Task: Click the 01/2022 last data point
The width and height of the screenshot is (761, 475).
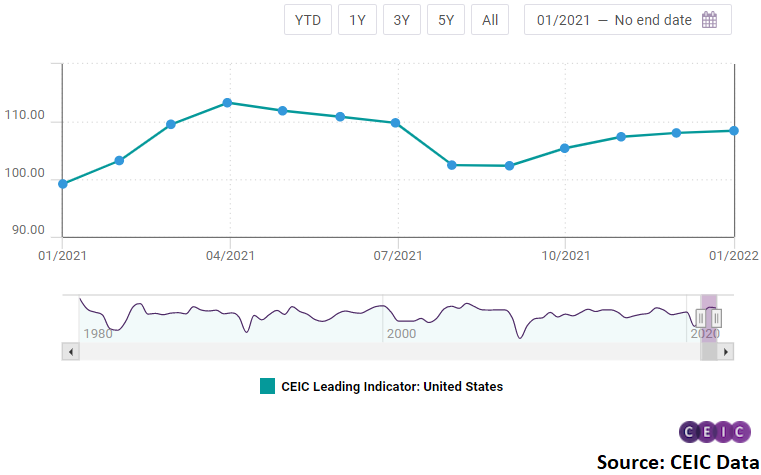Action: point(734,130)
